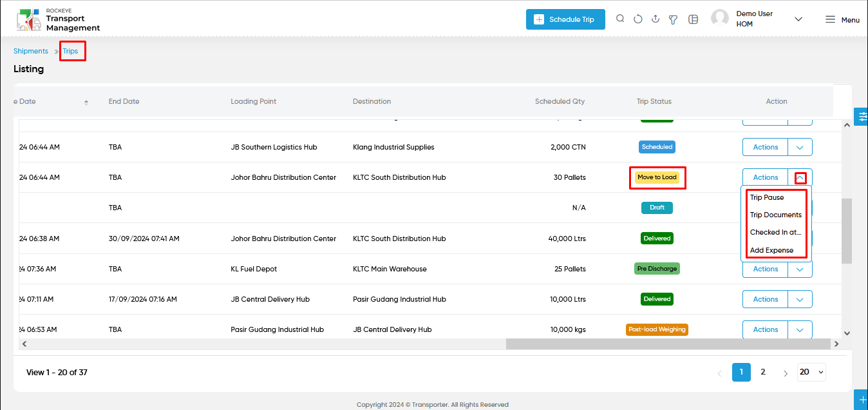Expand Actions dropdown for Klang Industrial Supplies row
868x410 pixels.
pyautogui.click(x=800, y=147)
